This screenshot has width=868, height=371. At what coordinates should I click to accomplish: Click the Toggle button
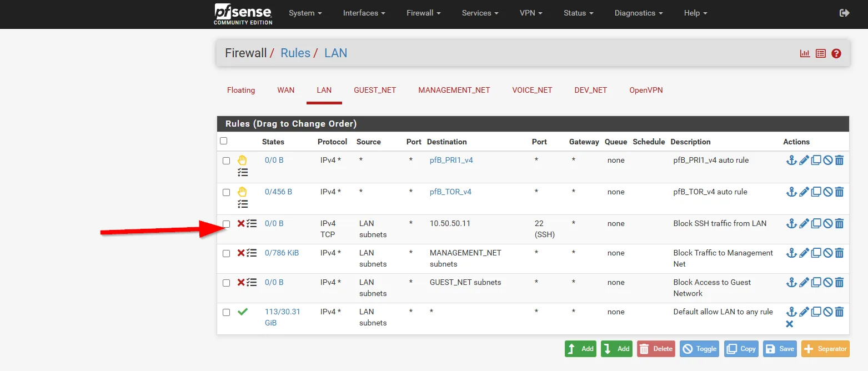point(699,349)
